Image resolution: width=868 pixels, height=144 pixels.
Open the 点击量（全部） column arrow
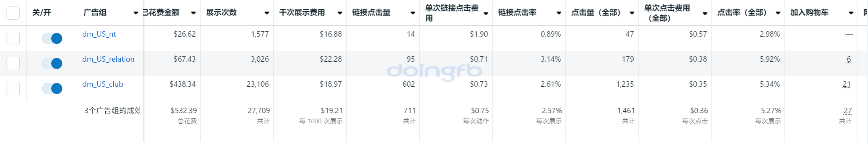point(632,13)
